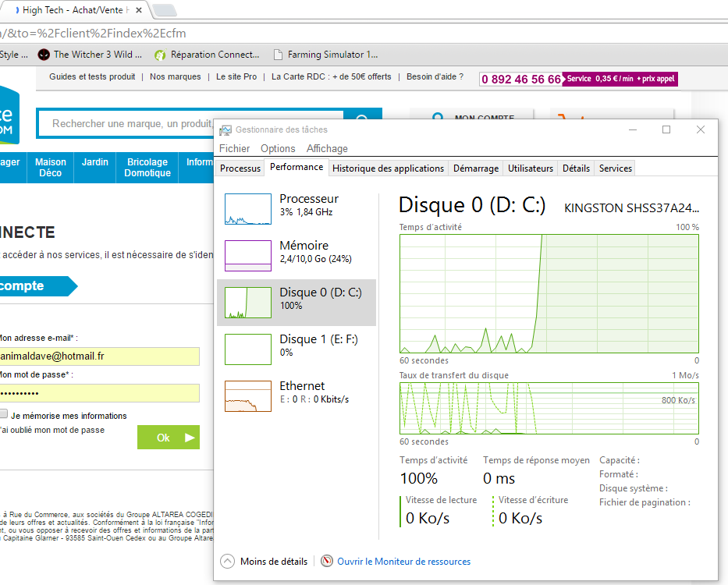Switch to the Processus tab
The image size is (728, 585).
pyautogui.click(x=240, y=168)
